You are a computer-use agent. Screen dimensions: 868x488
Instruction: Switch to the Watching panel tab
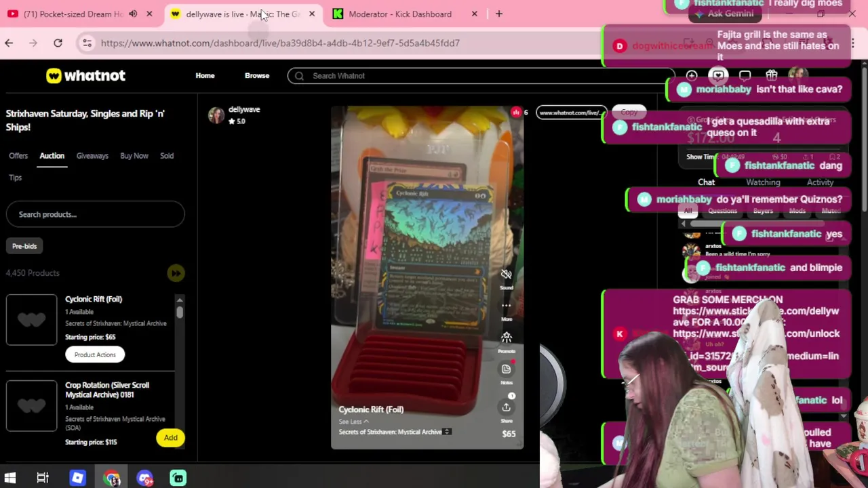[763, 182]
